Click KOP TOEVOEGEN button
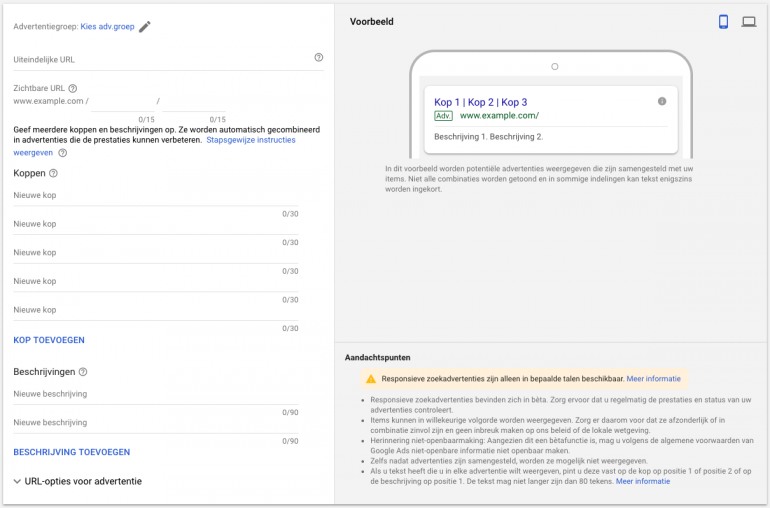 [x=48, y=341]
